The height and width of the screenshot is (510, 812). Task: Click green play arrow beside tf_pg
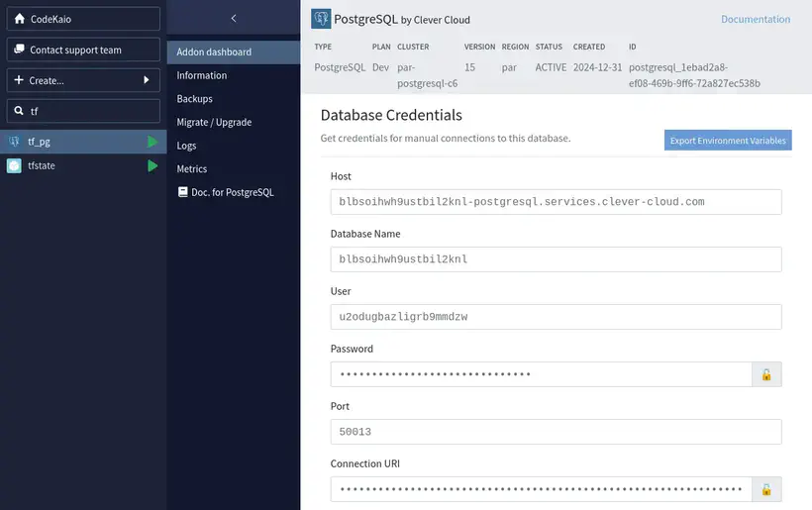coord(152,142)
